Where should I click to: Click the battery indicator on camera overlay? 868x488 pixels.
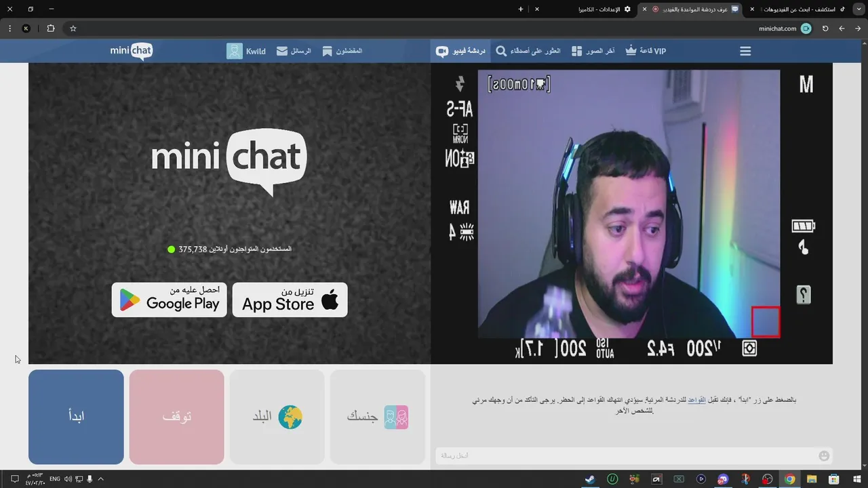(x=804, y=226)
